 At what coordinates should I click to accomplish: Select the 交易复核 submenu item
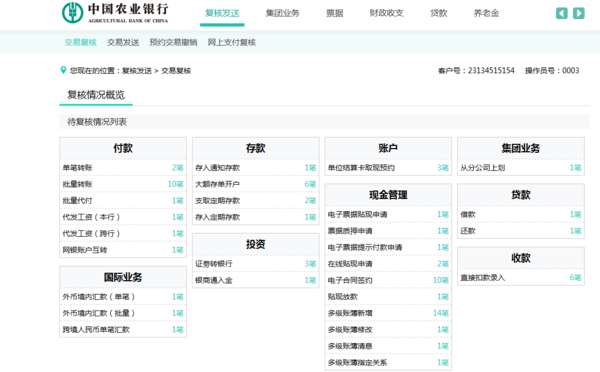80,42
